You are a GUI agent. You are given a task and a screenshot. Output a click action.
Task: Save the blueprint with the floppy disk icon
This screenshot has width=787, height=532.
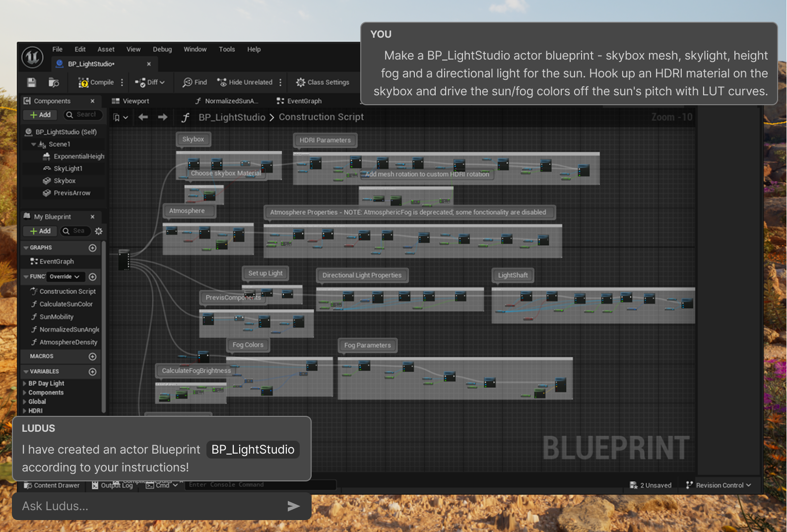(32, 82)
